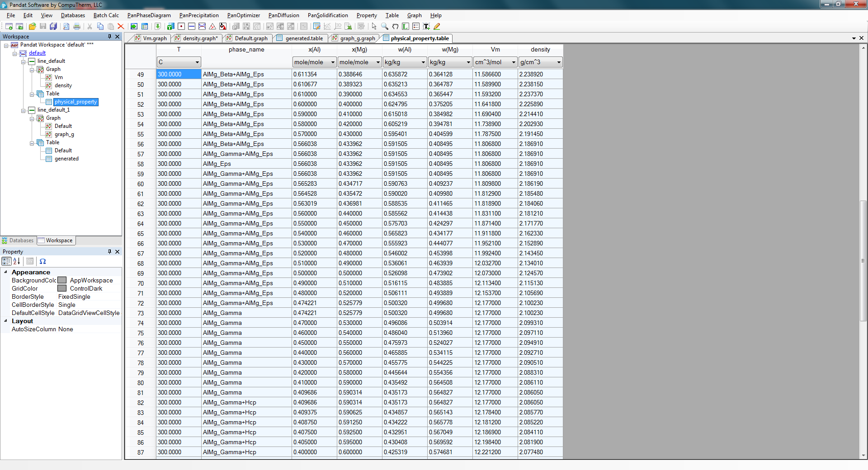Toggle Categorized view in Property panel
Screen dimensions: 868x470
click(6, 261)
